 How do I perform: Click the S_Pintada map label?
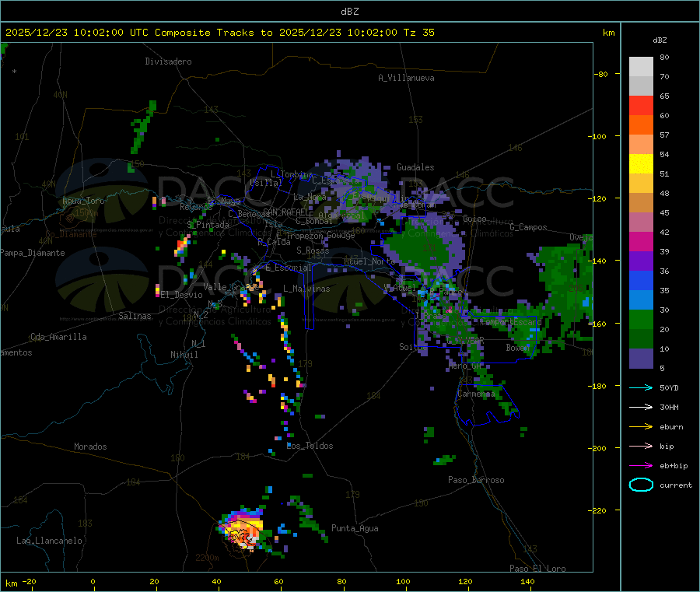click(208, 225)
